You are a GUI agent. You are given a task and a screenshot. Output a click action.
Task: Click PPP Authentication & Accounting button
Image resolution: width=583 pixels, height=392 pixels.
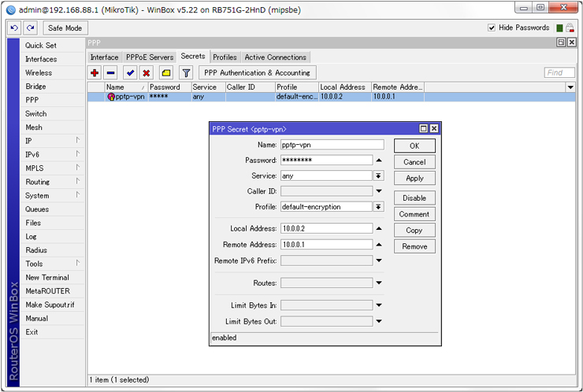tap(257, 72)
